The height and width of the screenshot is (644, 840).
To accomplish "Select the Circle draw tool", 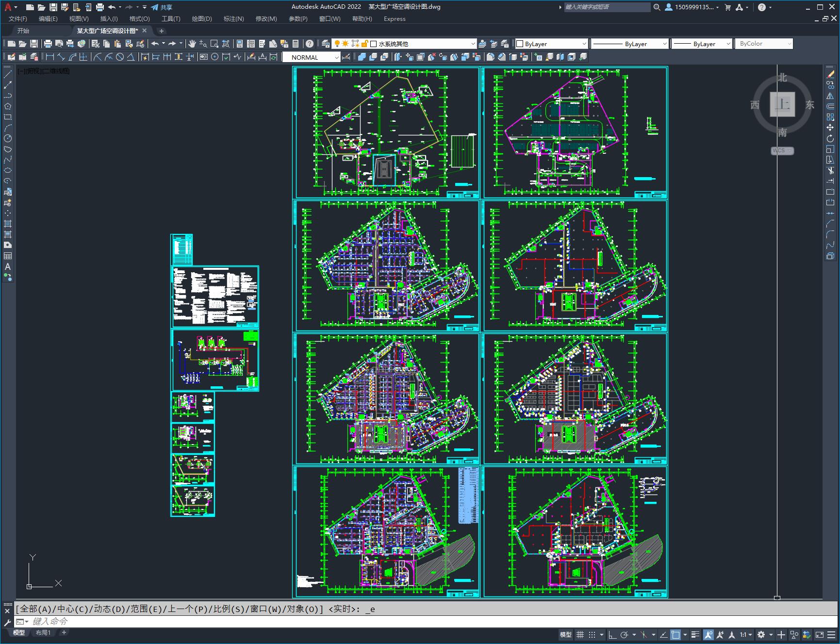I will 8,138.
